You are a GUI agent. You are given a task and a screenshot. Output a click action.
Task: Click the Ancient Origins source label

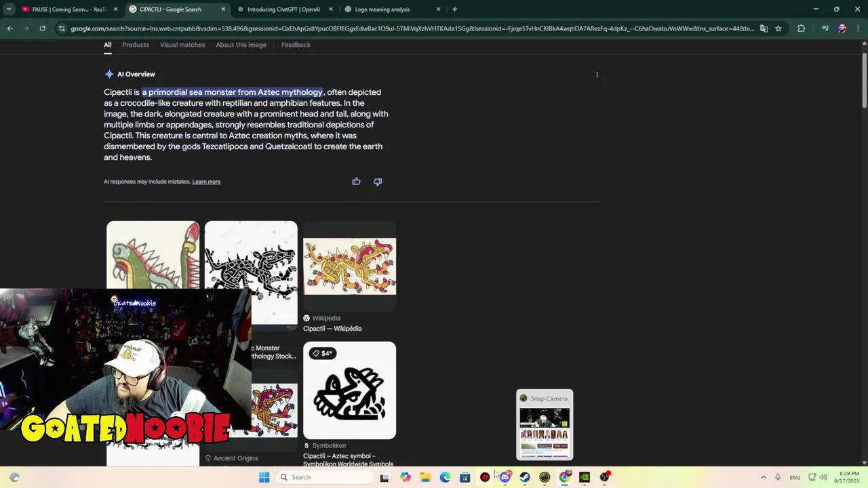pos(235,458)
